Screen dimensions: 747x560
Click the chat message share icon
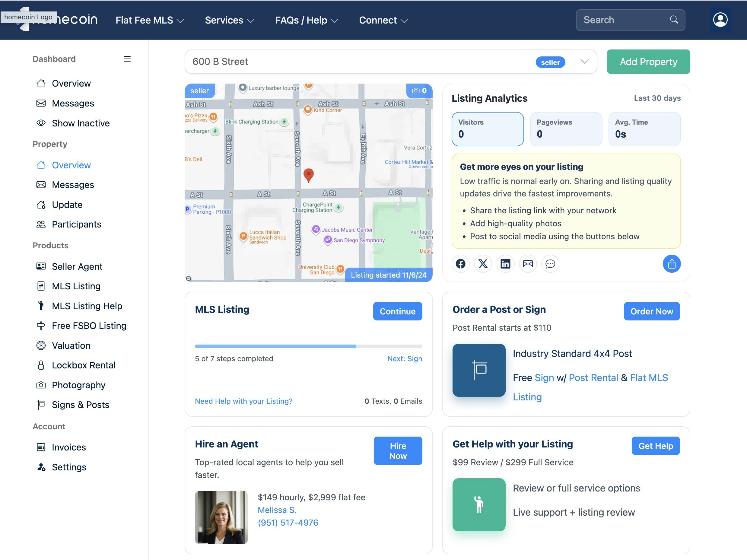pos(551,264)
